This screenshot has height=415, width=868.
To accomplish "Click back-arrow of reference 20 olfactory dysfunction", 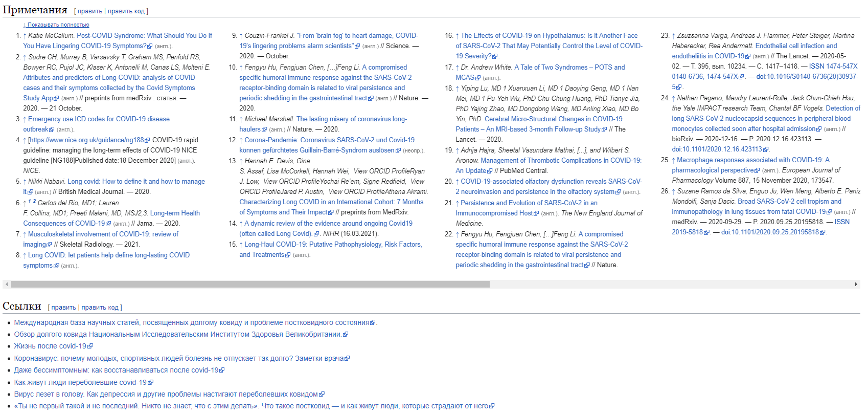I will (x=458, y=182).
